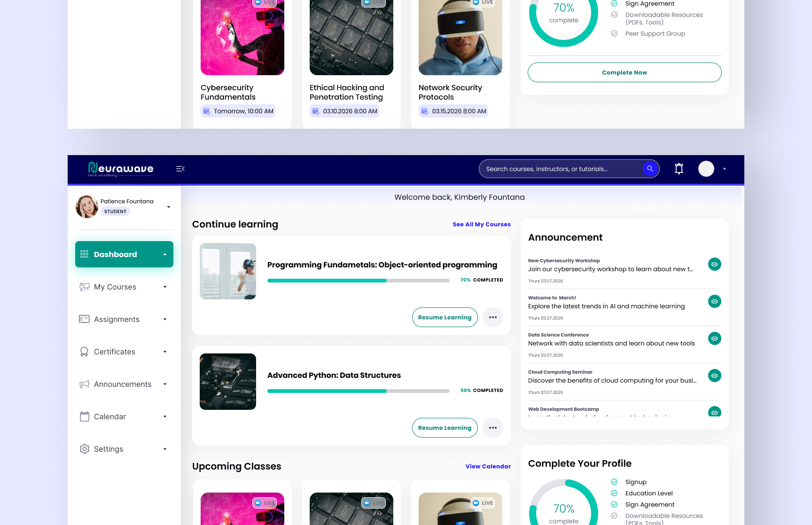Click the Advanced Python 50% progress bar
Screen dimensions: 812x525
pos(359,391)
